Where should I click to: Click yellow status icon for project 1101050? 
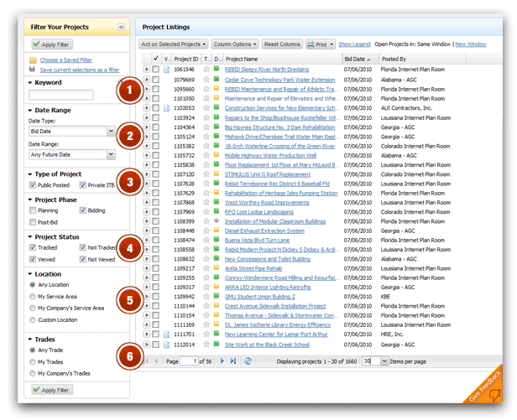click(x=217, y=98)
